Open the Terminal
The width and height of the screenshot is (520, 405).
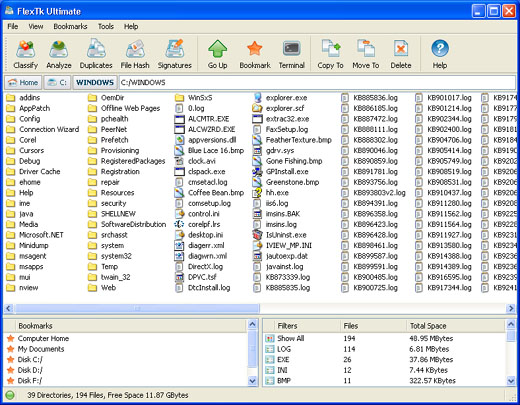coord(292,54)
